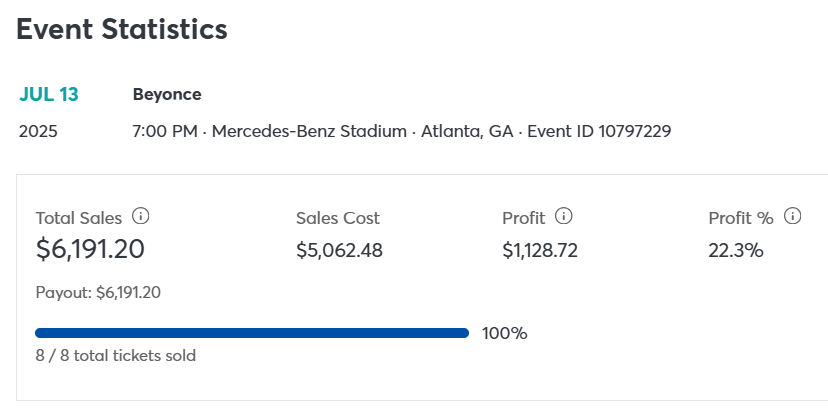Click the JUL 13 event date
Image resolution: width=828 pixels, height=419 pixels.
(x=49, y=95)
